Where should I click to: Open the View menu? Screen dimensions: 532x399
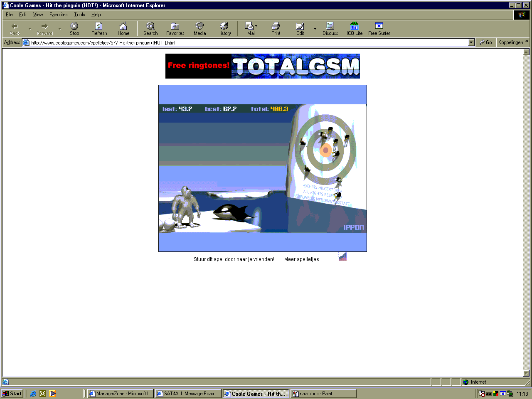(x=38, y=15)
